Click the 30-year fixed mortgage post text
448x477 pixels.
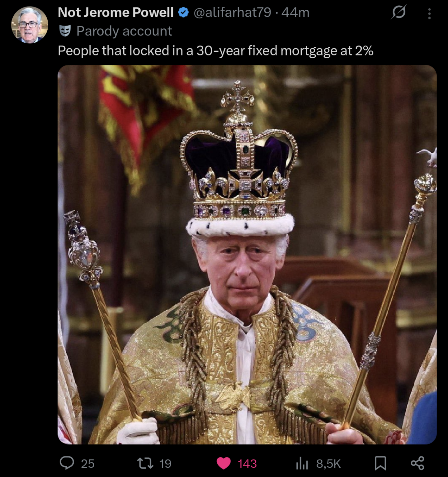tap(215, 50)
